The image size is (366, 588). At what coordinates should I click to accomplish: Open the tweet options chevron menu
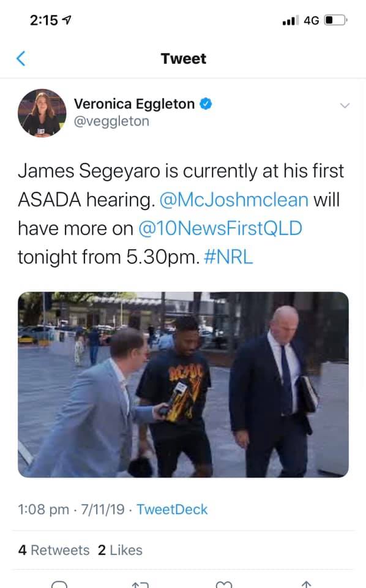pyautogui.click(x=344, y=105)
